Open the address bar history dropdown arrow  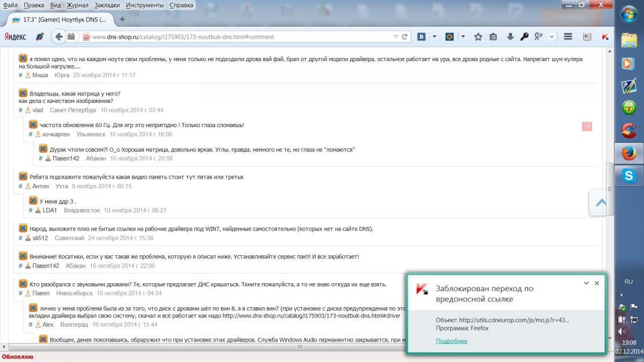[x=396, y=37]
